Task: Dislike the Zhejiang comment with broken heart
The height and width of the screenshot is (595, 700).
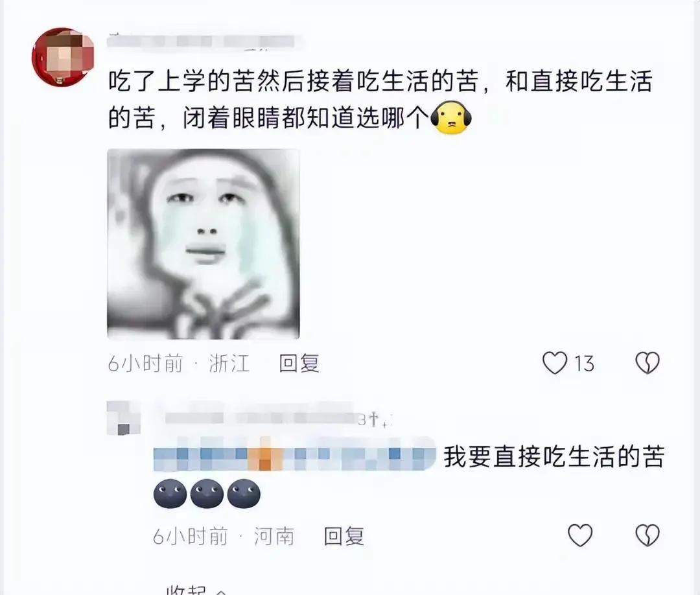Action: (x=647, y=363)
